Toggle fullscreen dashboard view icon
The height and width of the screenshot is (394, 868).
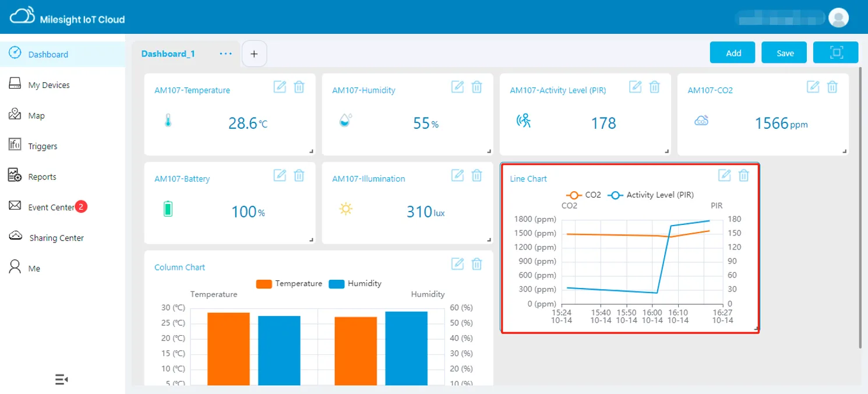pyautogui.click(x=836, y=52)
